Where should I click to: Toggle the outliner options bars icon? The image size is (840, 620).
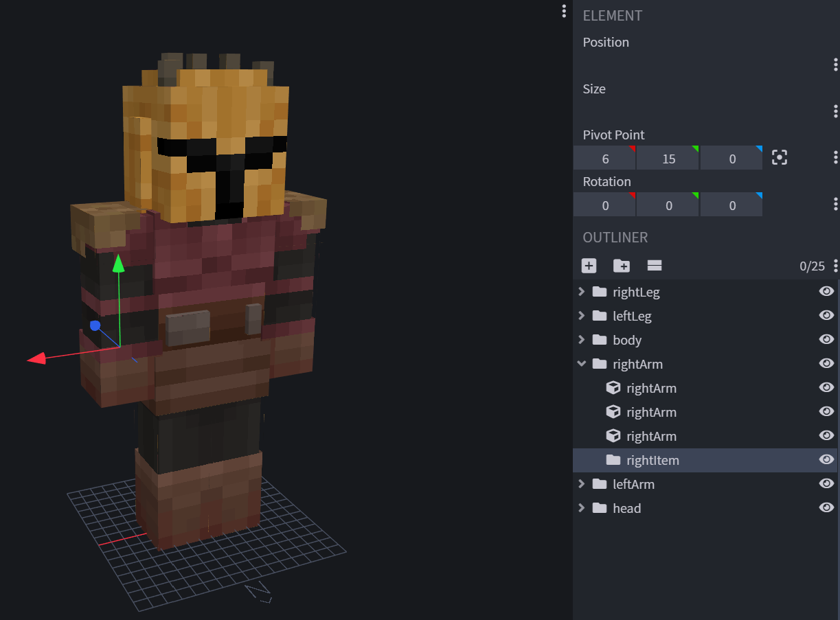point(655,266)
